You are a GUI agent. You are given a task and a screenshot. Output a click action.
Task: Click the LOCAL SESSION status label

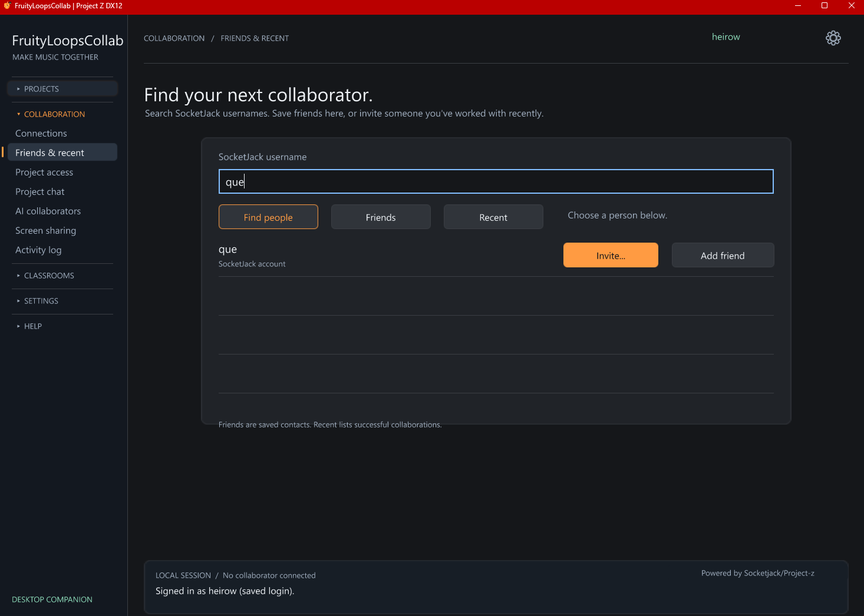coord(183,575)
